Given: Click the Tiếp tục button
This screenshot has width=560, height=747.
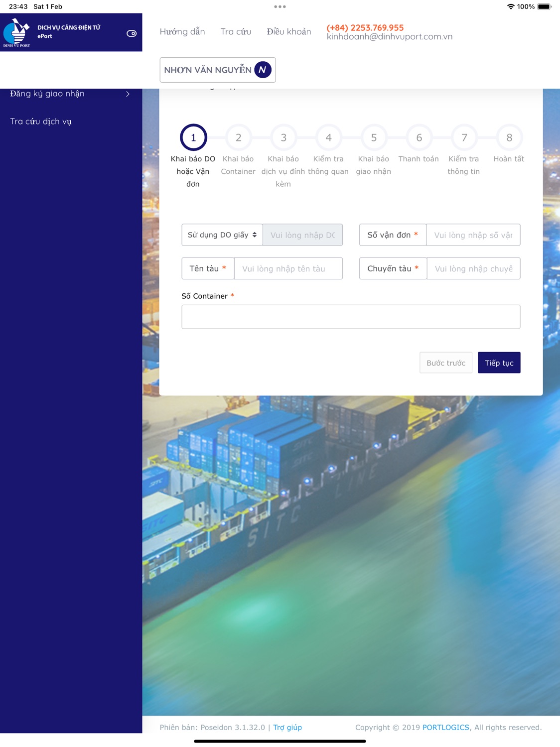Looking at the screenshot, I should [x=499, y=363].
